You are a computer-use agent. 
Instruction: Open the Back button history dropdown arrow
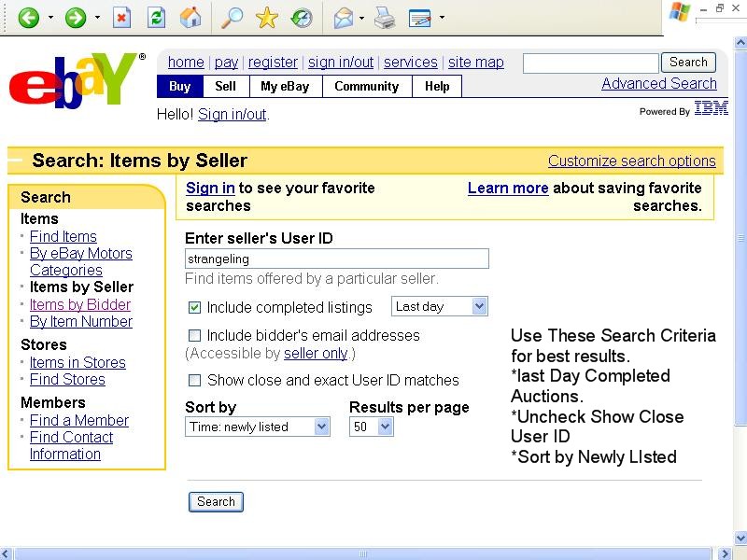coord(50,18)
